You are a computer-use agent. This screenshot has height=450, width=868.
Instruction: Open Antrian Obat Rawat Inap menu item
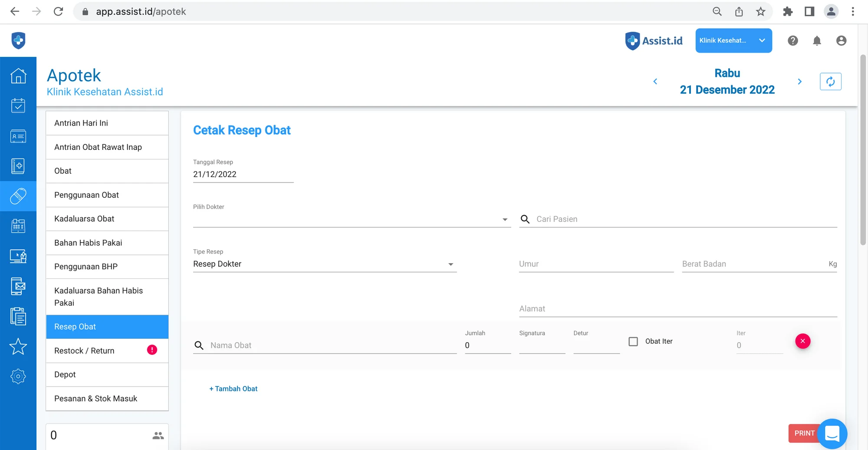(107, 147)
